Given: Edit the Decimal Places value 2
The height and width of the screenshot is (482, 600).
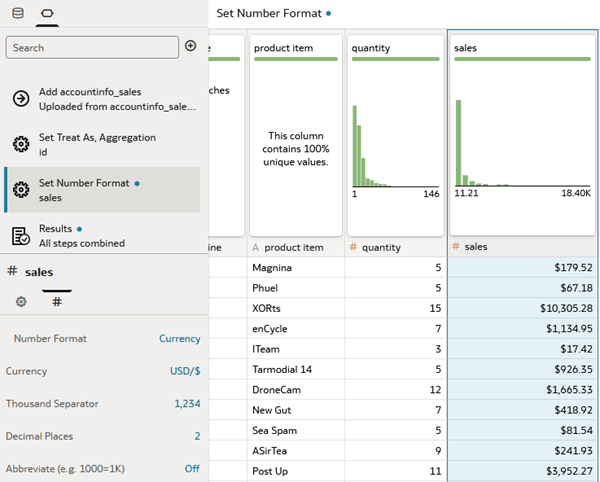Looking at the screenshot, I should coord(197,436).
